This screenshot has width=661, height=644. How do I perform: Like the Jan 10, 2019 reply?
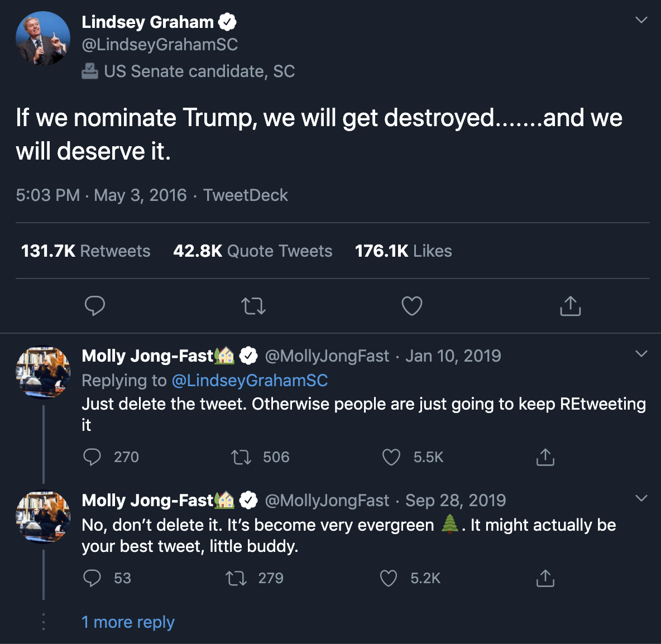pyautogui.click(x=391, y=458)
